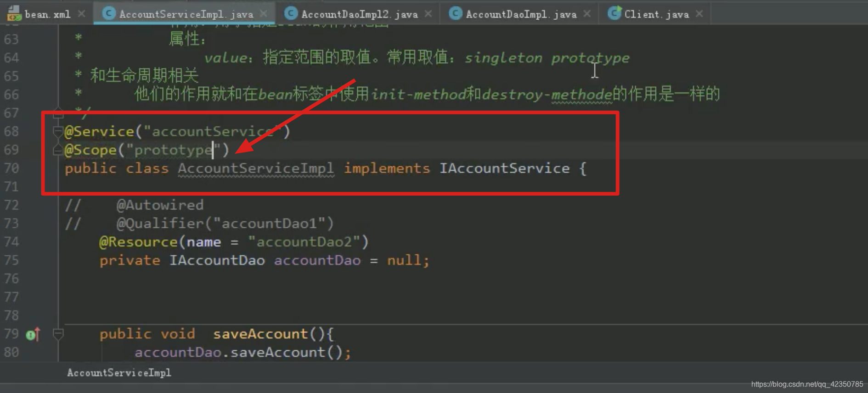Screen dimensions: 868x393
Task: Click destroy-methode in the comment
Action: coord(547,95)
